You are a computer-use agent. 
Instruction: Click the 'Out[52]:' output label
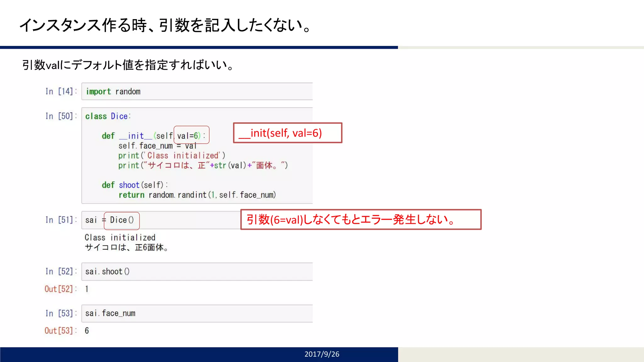point(61,289)
